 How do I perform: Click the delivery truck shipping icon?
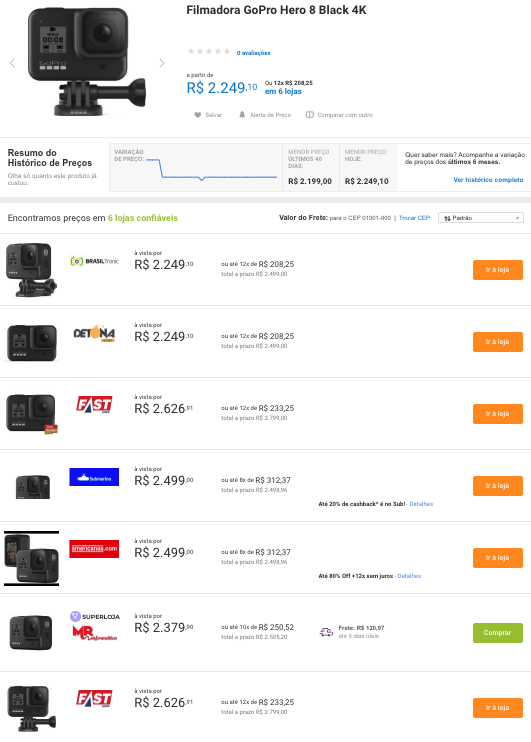326,632
